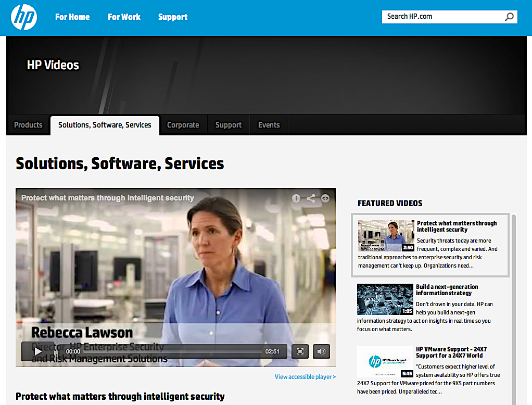Click the embed code icon in player
Screen dimensions: 532x405
(325, 198)
